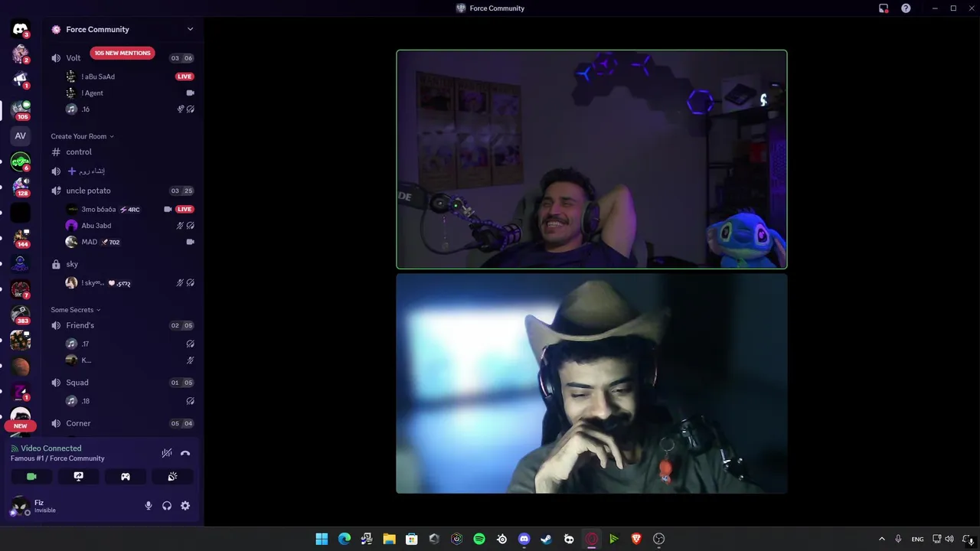Open server with 383 badge
Screen dimensions: 980x551
21,315
